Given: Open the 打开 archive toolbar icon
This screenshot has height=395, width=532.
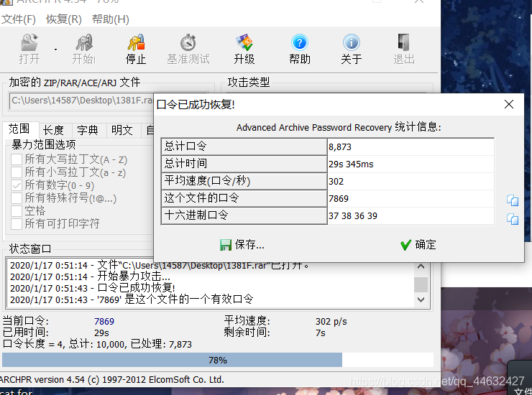Looking at the screenshot, I should 29,49.
